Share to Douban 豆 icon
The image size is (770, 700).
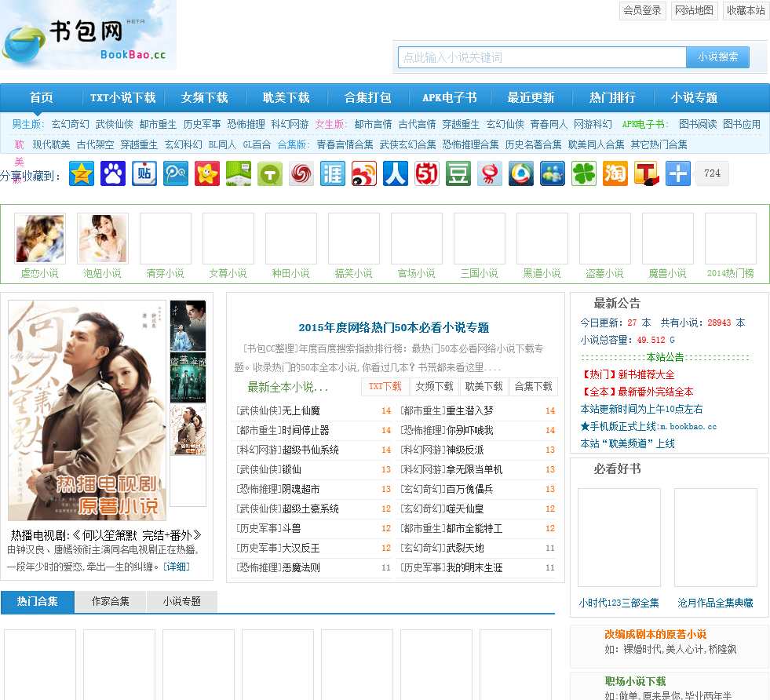tap(458, 173)
